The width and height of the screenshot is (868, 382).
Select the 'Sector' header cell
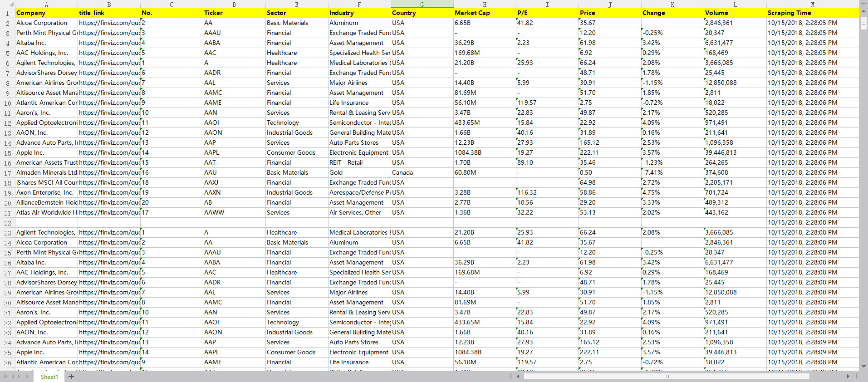pyautogui.click(x=297, y=13)
